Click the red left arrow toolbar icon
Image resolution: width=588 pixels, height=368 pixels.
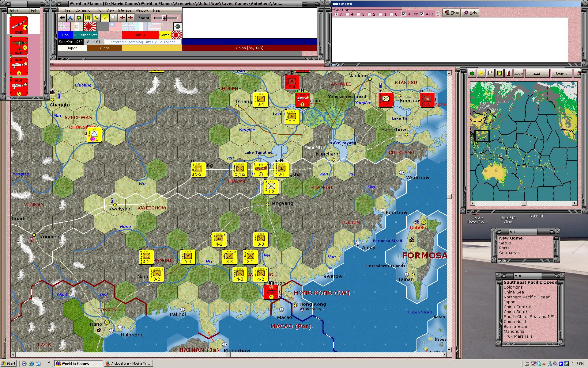coord(122,18)
